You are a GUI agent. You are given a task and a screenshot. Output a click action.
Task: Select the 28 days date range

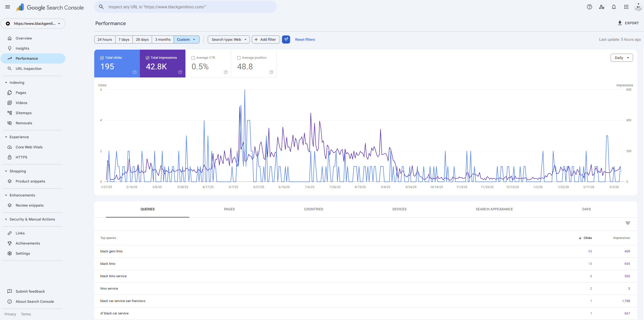click(x=142, y=39)
